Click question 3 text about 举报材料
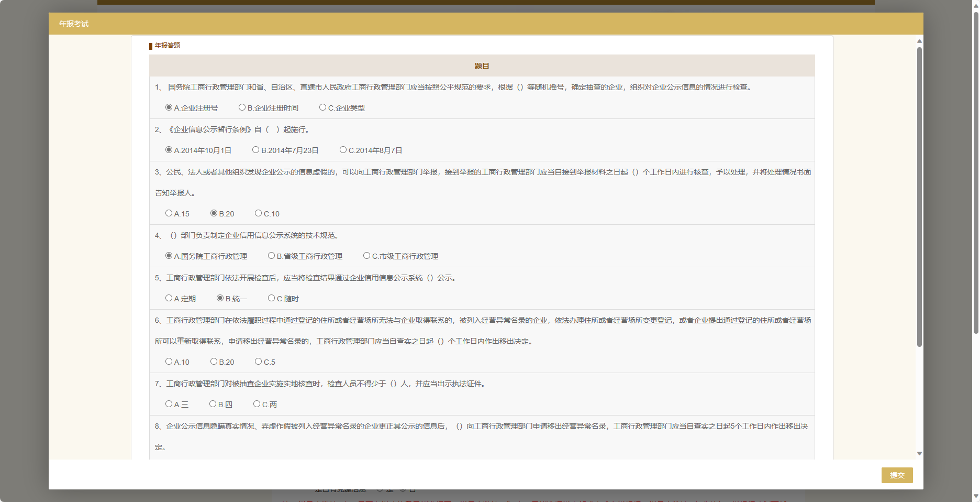Viewport: 980px width, 502px height. [x=483, y=182]
